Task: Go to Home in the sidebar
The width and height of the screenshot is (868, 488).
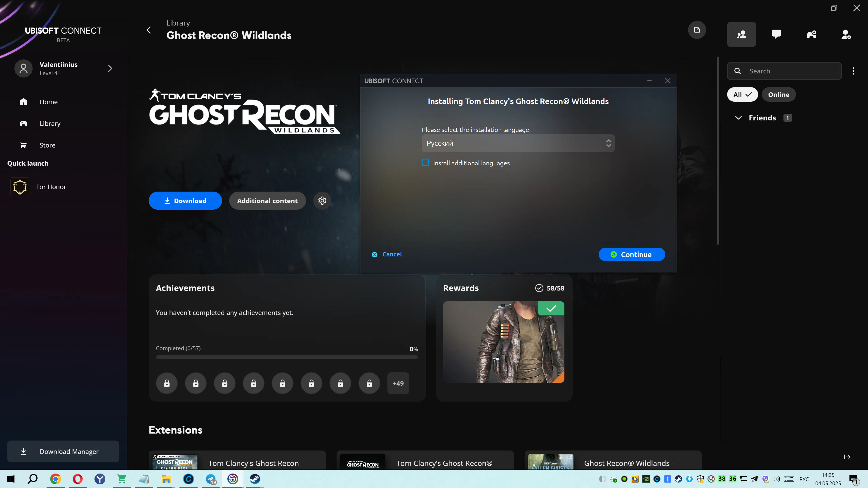Action: click(x=49, y=102)
